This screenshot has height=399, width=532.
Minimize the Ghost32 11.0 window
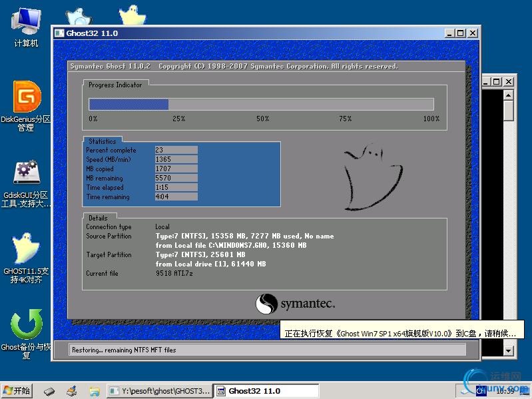tap(449, 33)
